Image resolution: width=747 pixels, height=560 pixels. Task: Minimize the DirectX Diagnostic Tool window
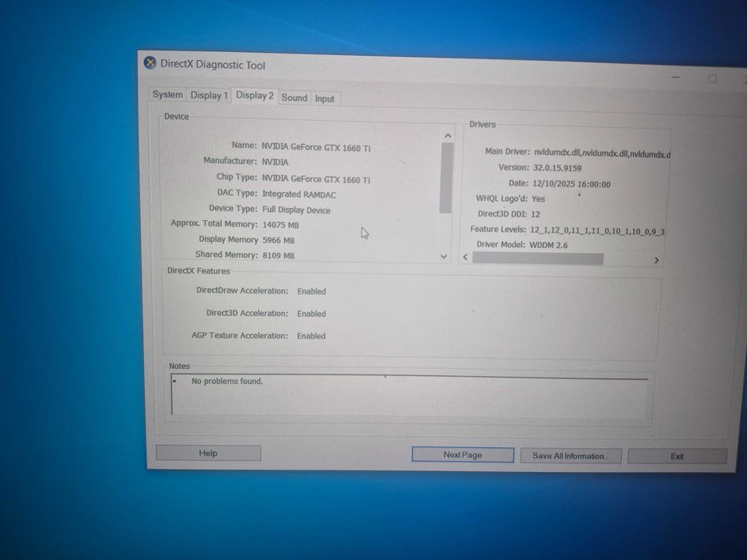(676, 77)
